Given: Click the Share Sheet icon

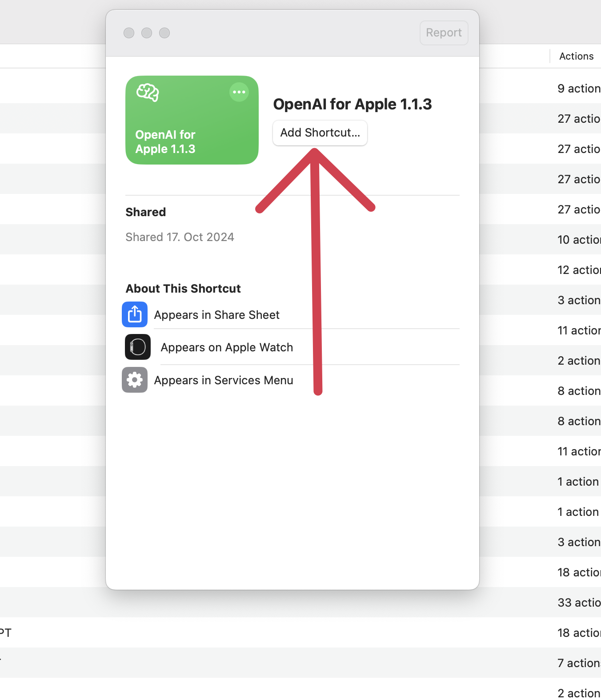Looking at the screenshot, I should pos(135,314).
